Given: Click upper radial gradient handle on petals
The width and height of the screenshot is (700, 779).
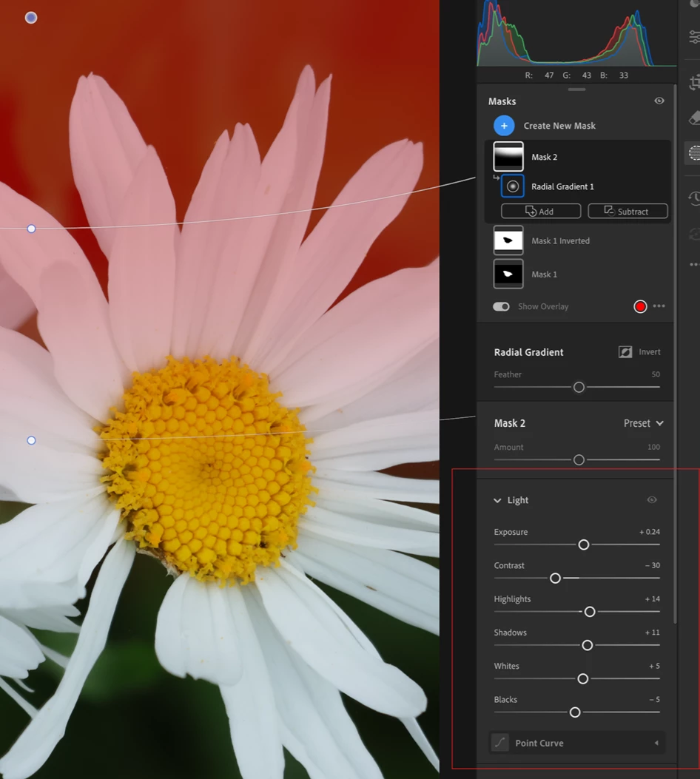Looking at the screenshot, I should click(x=31, y=229).
